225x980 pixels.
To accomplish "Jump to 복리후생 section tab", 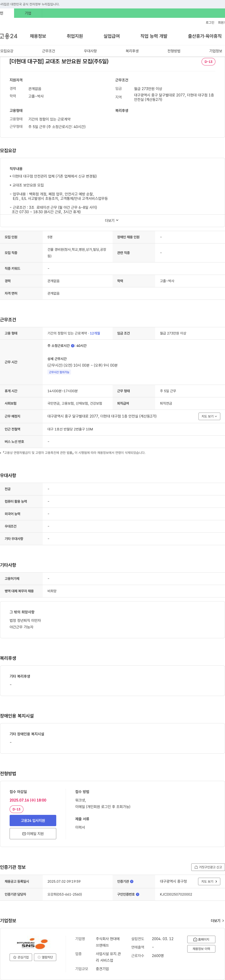I will coord(132,51).
